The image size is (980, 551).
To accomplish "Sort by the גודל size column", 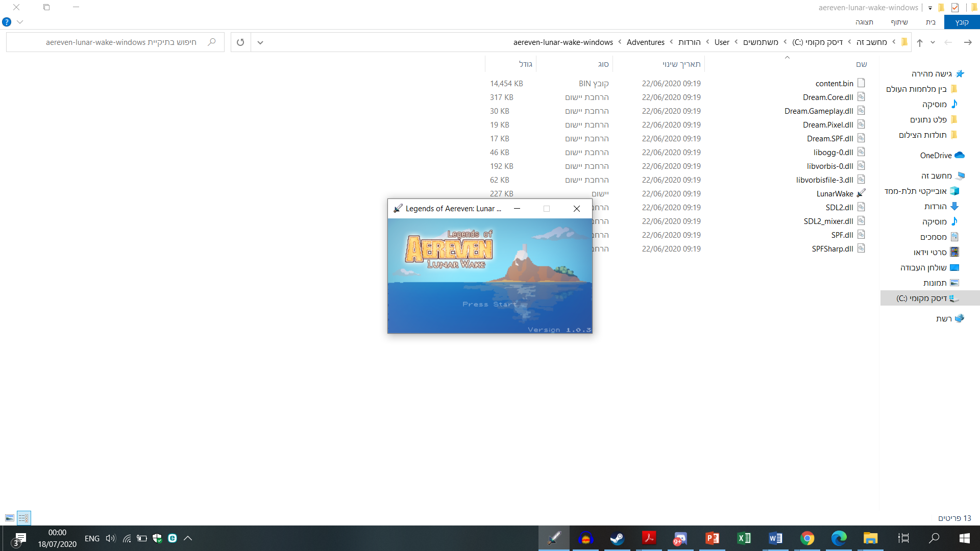I will (525, 64).
